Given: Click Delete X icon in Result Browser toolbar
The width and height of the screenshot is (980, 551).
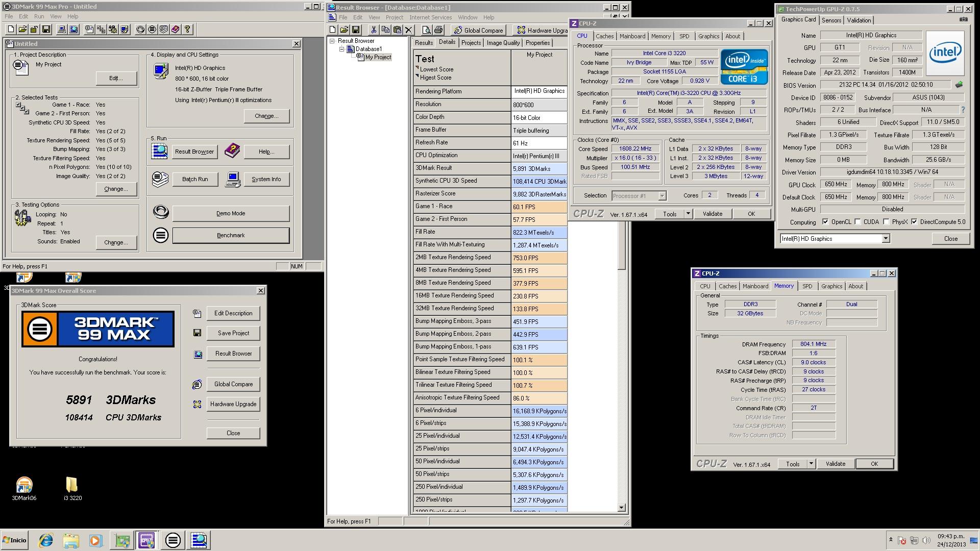Looking at the screenshot, I should tap(409, 30).
